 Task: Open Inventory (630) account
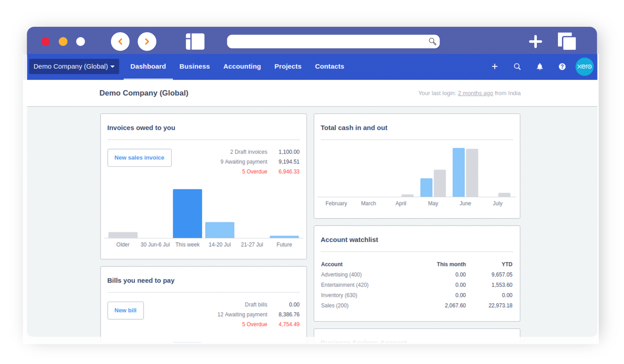[339, 295]
